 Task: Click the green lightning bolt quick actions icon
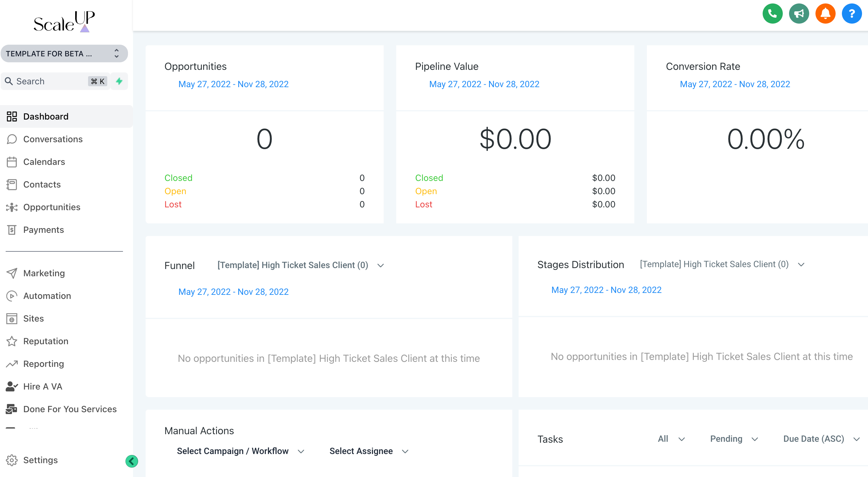119,81
